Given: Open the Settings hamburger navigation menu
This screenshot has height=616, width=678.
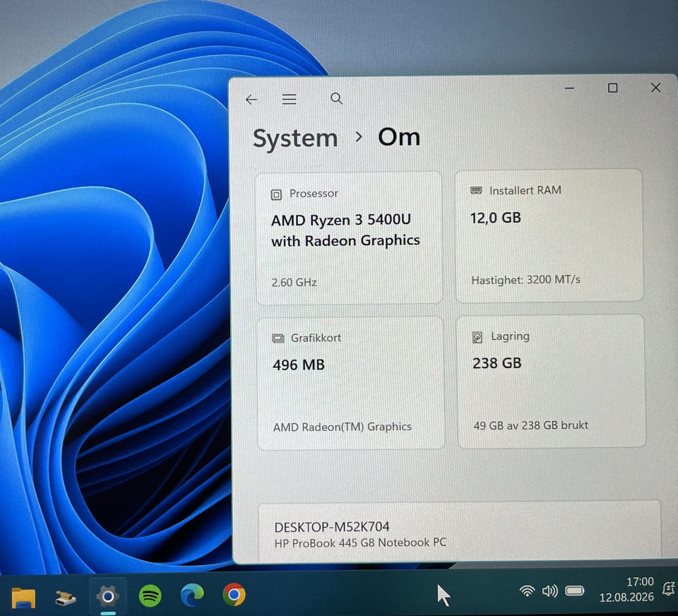Looking at the screenshot, I should [290, 100].
